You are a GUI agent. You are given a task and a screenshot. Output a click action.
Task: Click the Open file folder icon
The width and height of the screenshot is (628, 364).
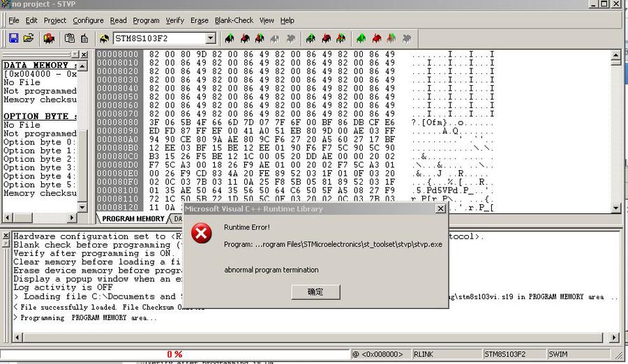pos(29,38)
